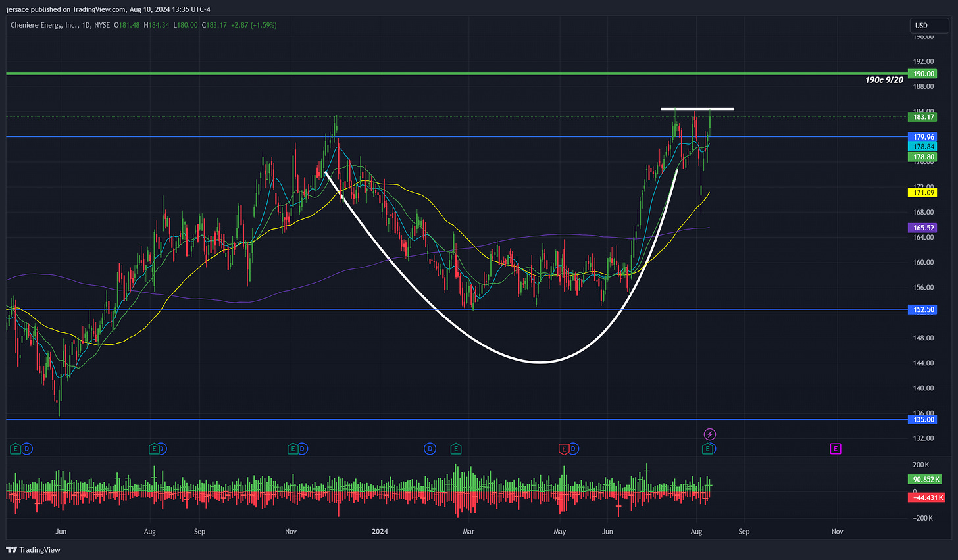
Task: Click the 2024 label on time axis
Action: point(380,531)
